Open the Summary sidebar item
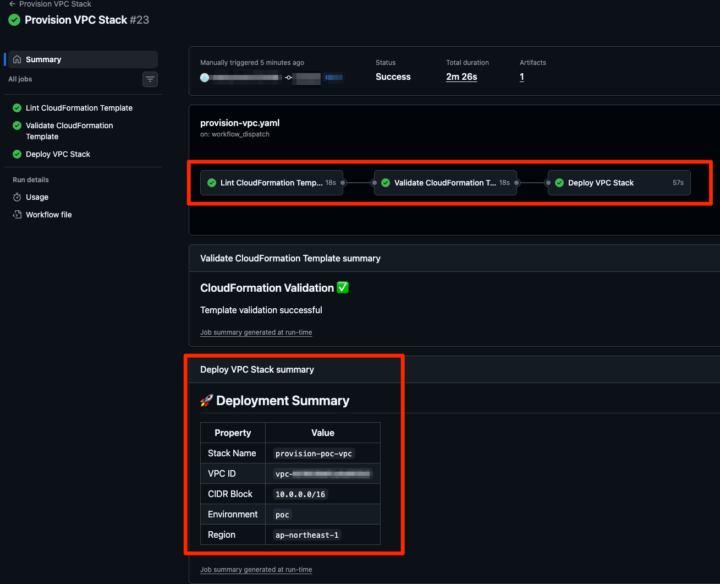720x584 pixels. tap(43, 59)
